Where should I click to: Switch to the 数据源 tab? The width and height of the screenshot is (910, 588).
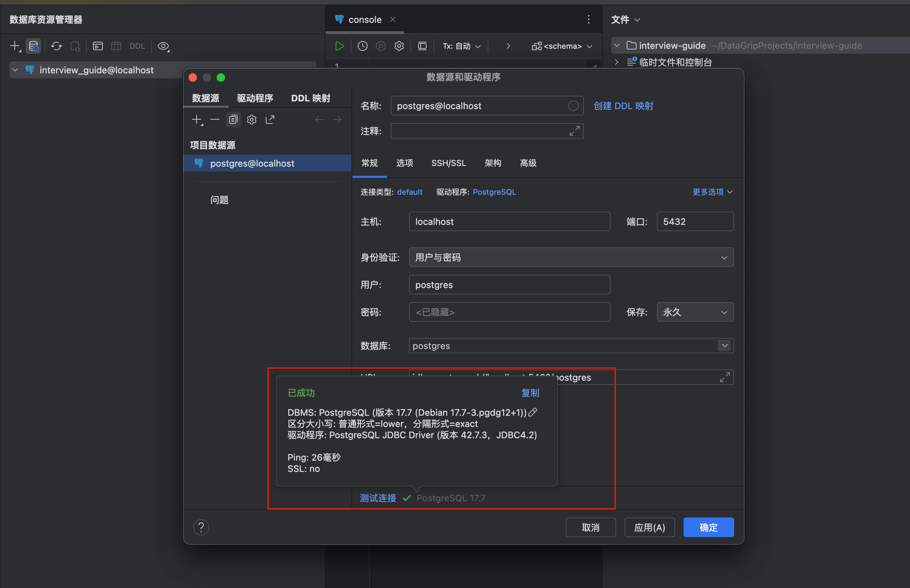coord(205,98)
